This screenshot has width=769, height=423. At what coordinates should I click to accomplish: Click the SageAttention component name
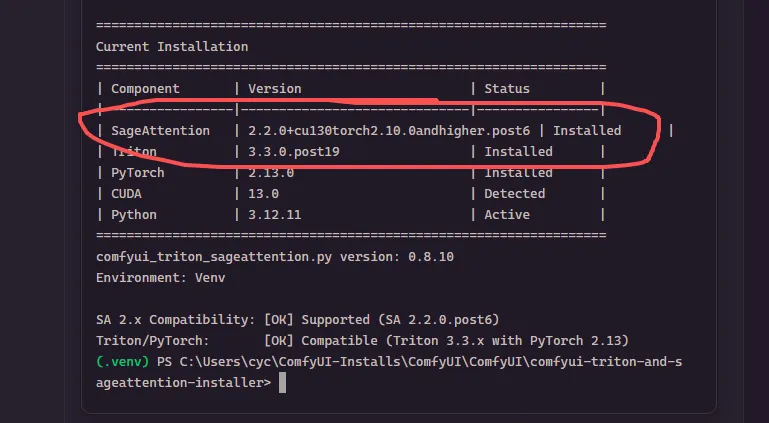point(160,131)
